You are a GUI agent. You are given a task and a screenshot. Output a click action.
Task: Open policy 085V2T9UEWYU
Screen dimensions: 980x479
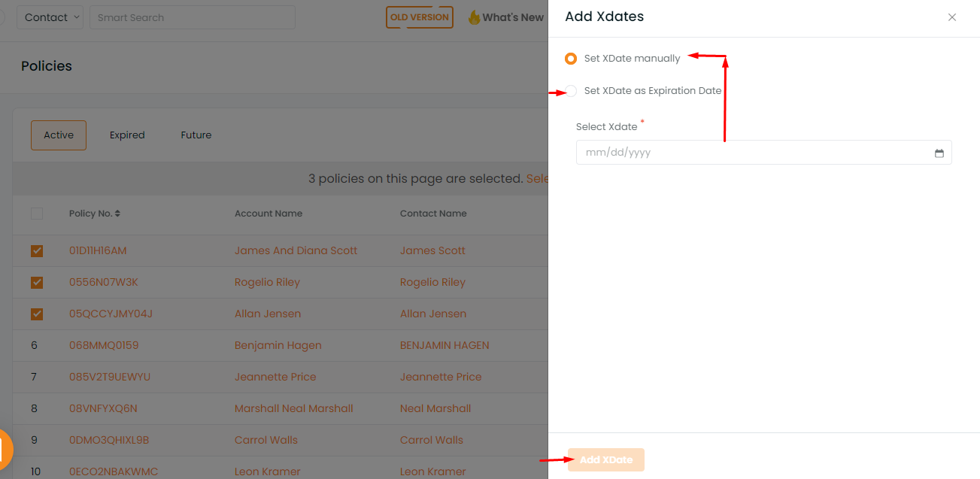coord(110,377)
